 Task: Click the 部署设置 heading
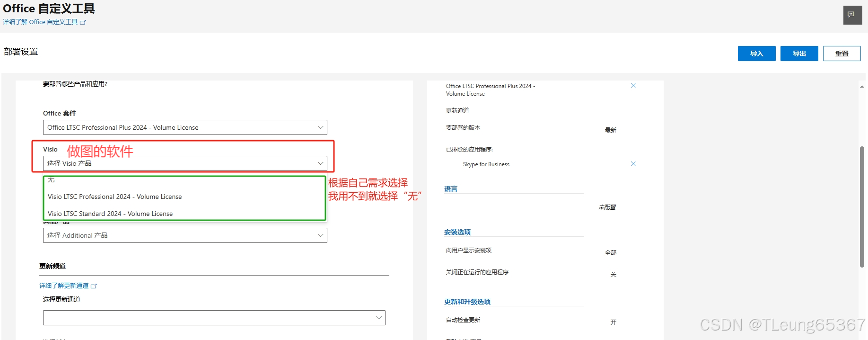point(21,52)
